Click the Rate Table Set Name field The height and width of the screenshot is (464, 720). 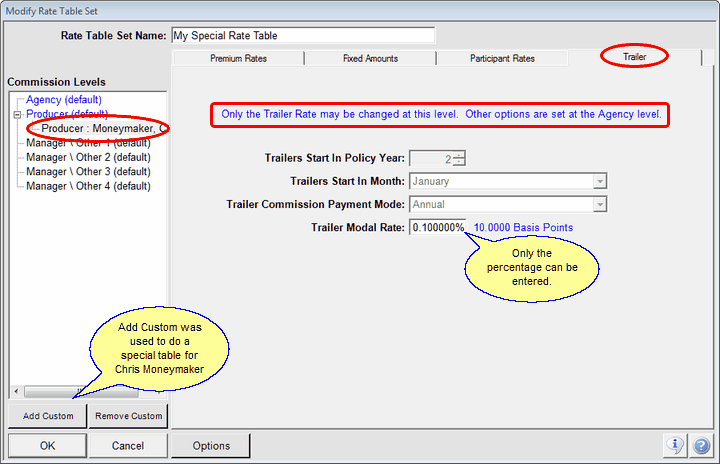click(303, 35)
